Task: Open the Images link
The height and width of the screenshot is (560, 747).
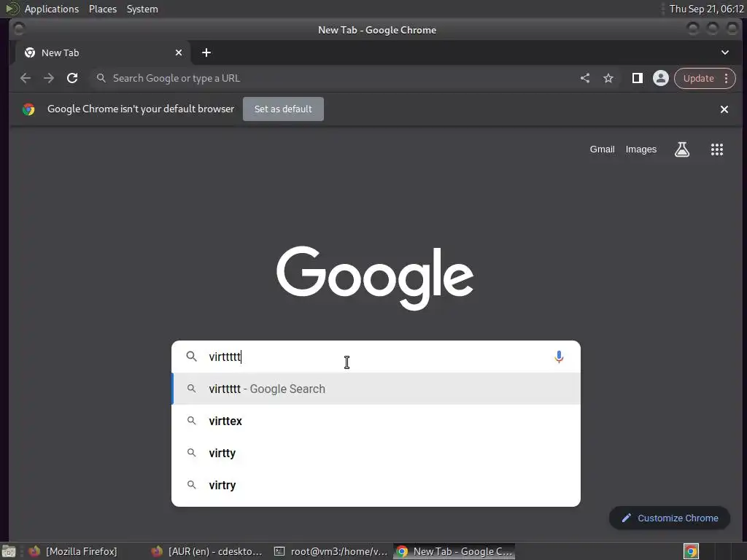Action: coord(640,149)
